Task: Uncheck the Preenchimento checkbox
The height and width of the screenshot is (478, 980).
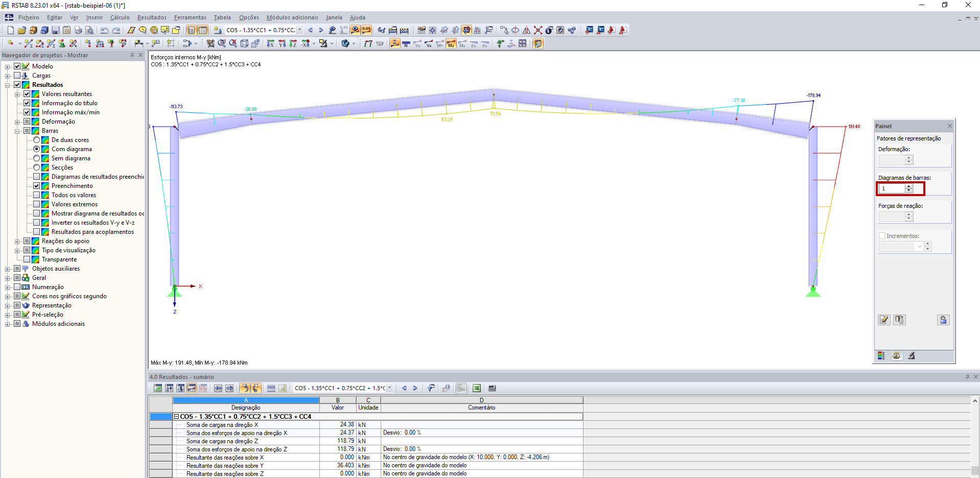Action: point(36,186)
